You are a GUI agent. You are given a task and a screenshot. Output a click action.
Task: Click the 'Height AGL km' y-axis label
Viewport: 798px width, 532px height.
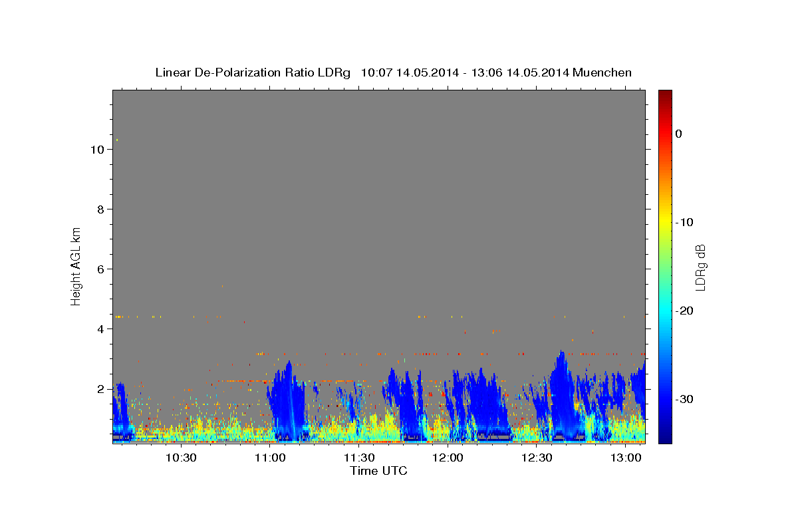click(76, 266)
